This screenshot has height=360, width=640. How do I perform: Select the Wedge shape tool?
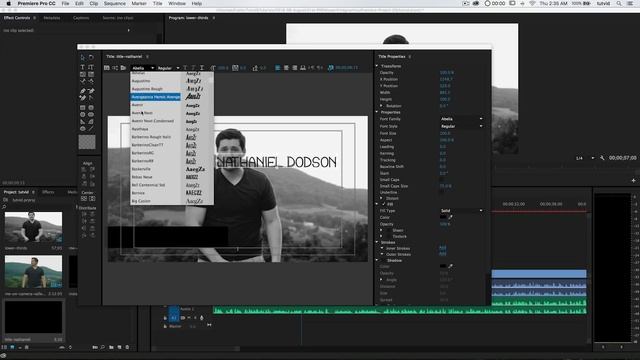point(83,122)
